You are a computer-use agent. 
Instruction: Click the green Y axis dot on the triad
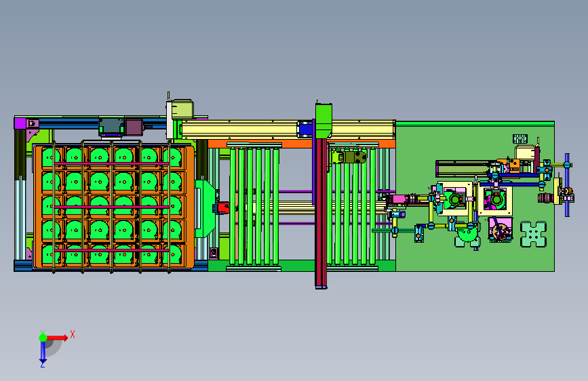pos(43,338)
